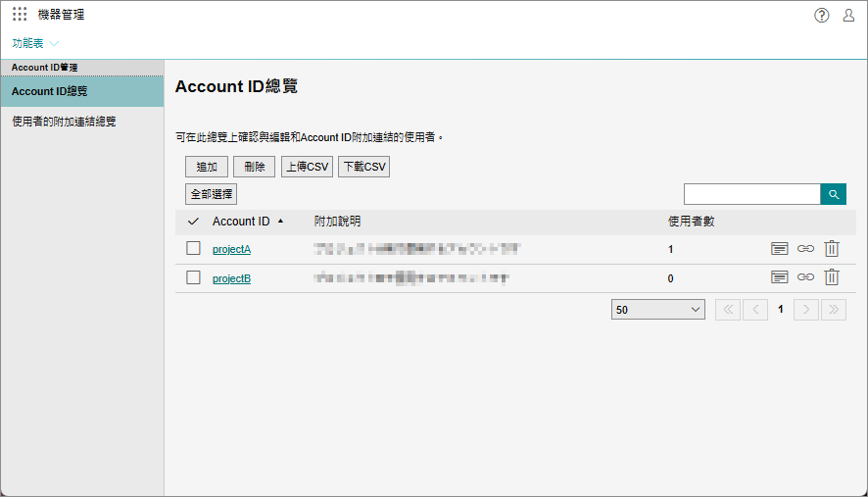Open details icon for projectB

click(780, 277)
